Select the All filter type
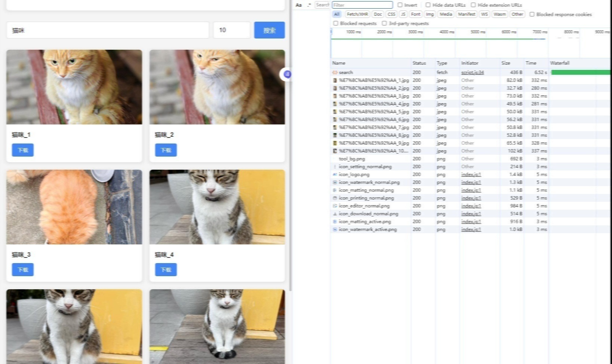 tap(337, 14)
